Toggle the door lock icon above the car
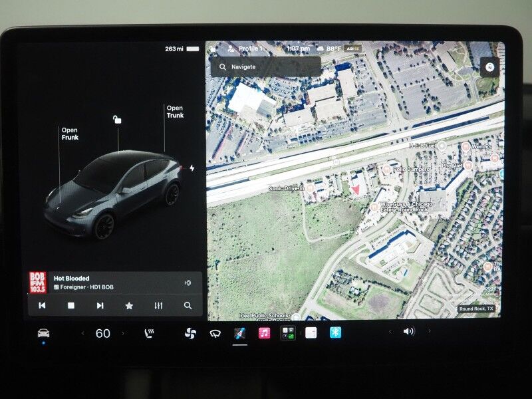Viewport: 532px width, 399px height. click(117, 120)
